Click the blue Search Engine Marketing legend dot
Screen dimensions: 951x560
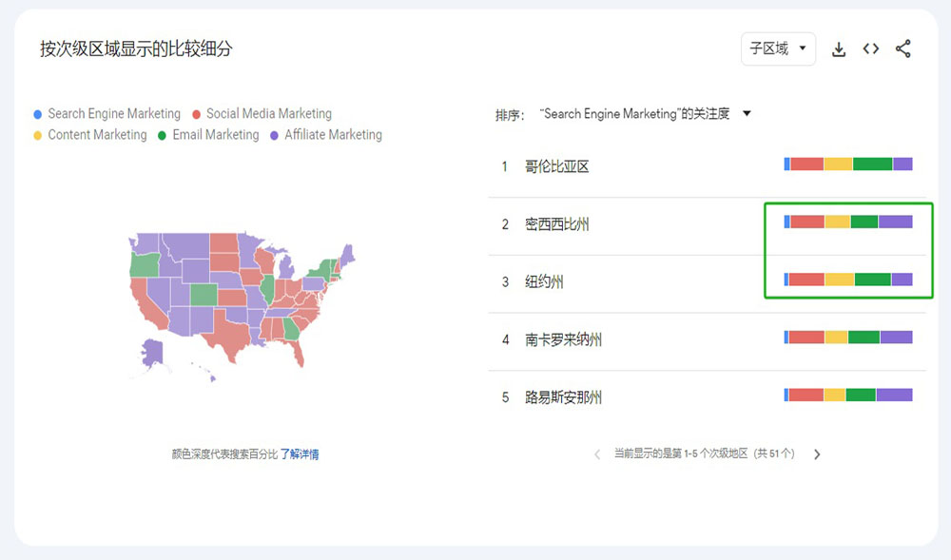38,114
